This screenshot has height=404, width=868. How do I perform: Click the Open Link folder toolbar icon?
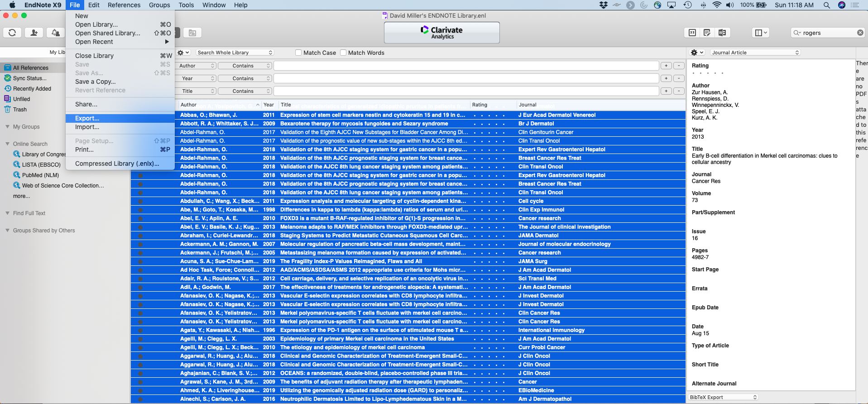click(192, 33)
